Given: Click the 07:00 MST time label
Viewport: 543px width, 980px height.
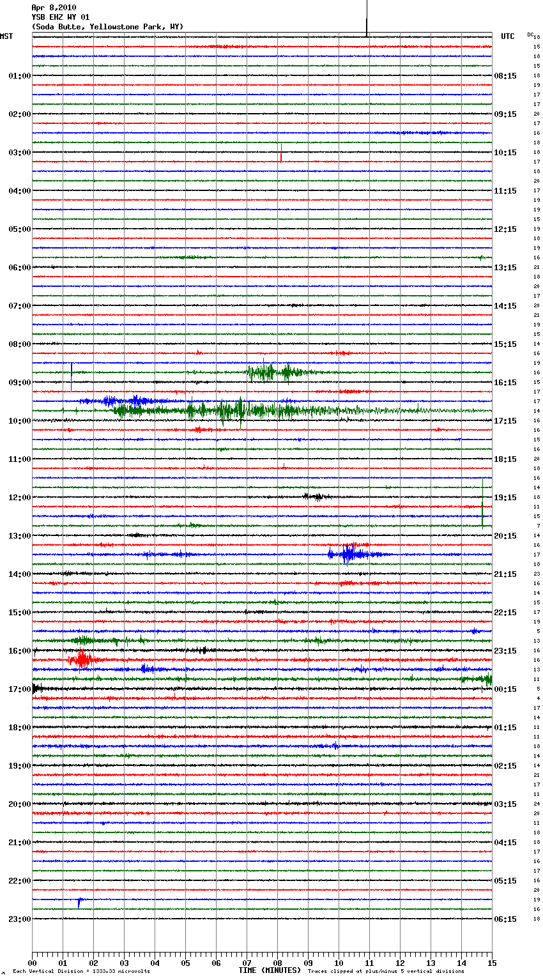Looking at the screenshot, I should coord(20,306).
